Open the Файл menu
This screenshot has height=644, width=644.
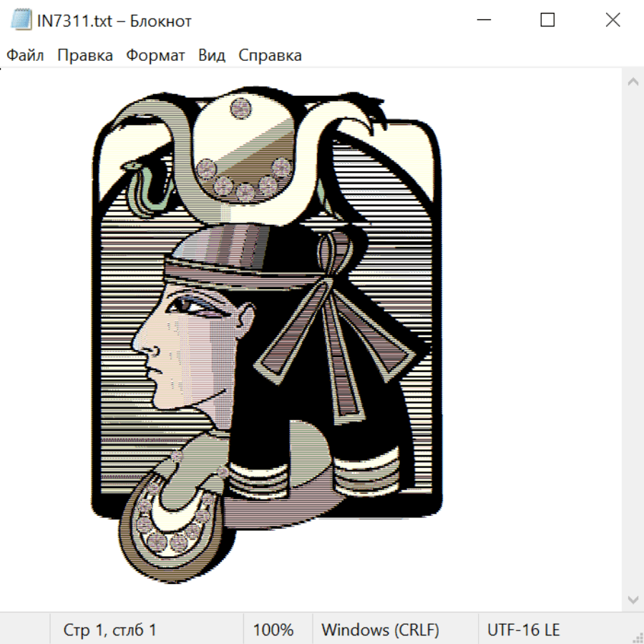click(26, 56)
